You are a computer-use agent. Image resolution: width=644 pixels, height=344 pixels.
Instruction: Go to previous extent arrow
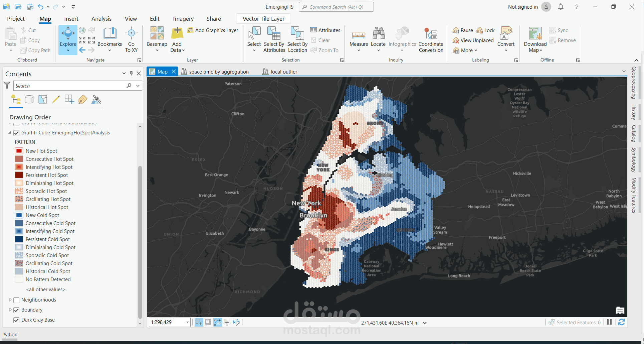(82, 50)
